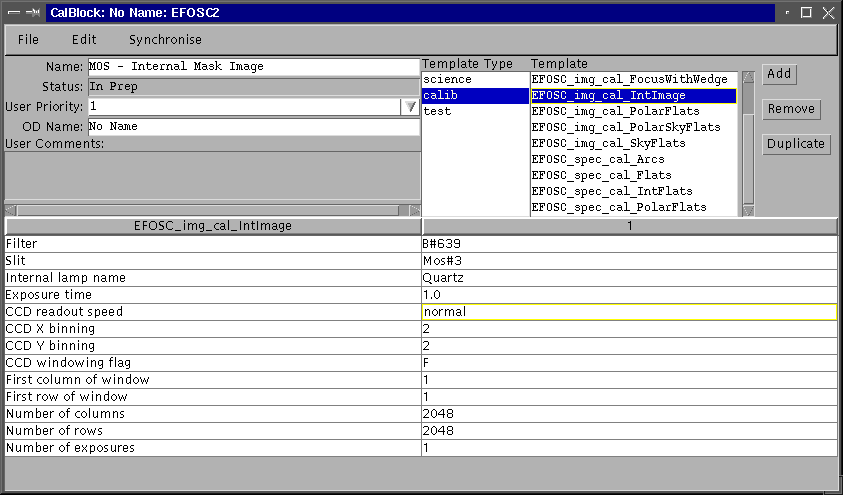Select template EFOSC_spec_cal_IntFlats

point(633,191)
